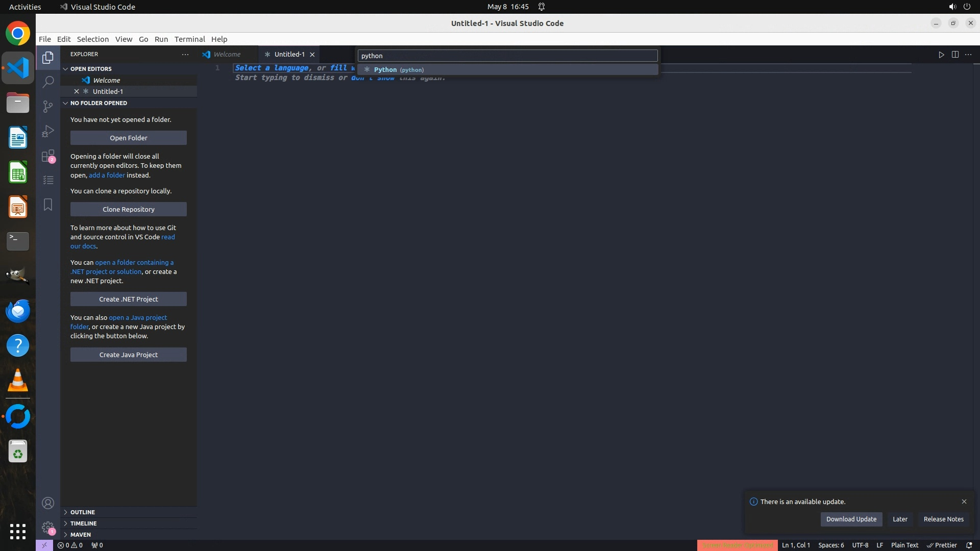Click the Clone Repository button
Screen dimensions: 980x551
[129, 209]
